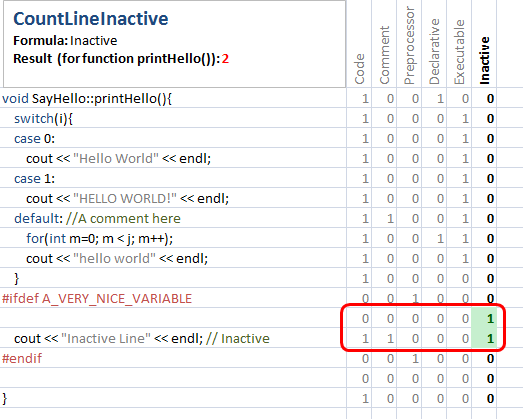Click the red result value 2

tap(225, 59)
